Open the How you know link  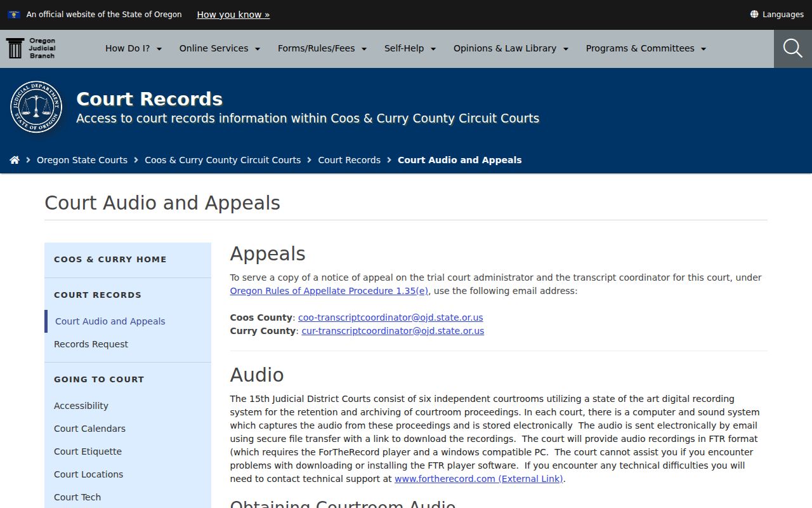(x=233, y=15)
